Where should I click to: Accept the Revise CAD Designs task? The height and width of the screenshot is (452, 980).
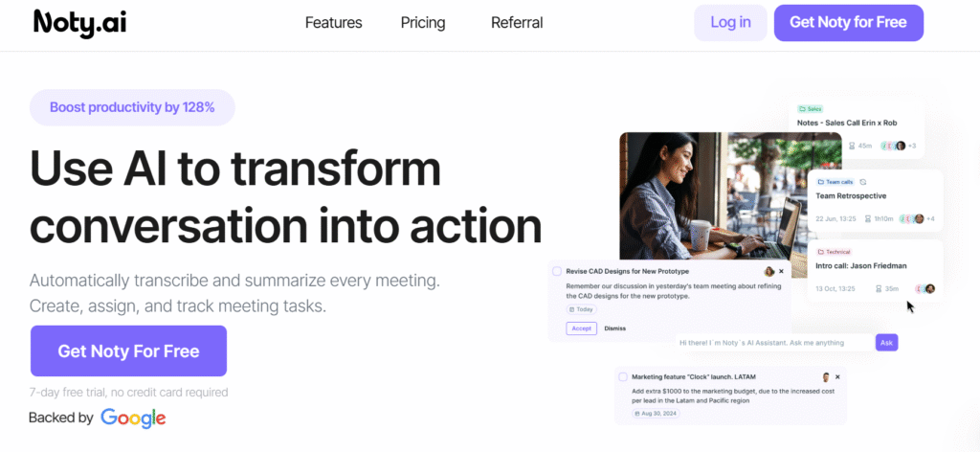click(581, 328)
